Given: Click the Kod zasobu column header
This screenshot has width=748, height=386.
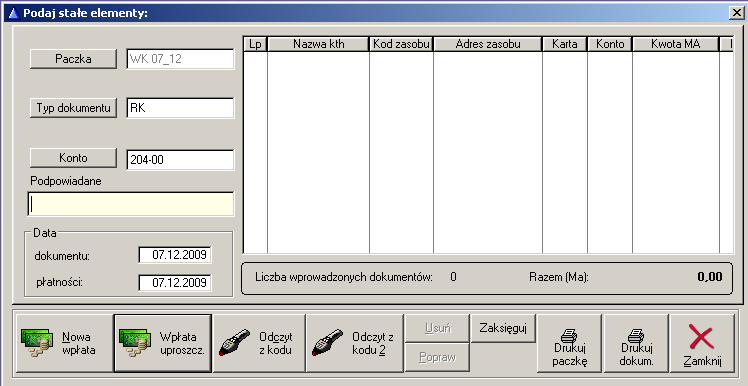Looking at the screenshot, I should 402,44.
